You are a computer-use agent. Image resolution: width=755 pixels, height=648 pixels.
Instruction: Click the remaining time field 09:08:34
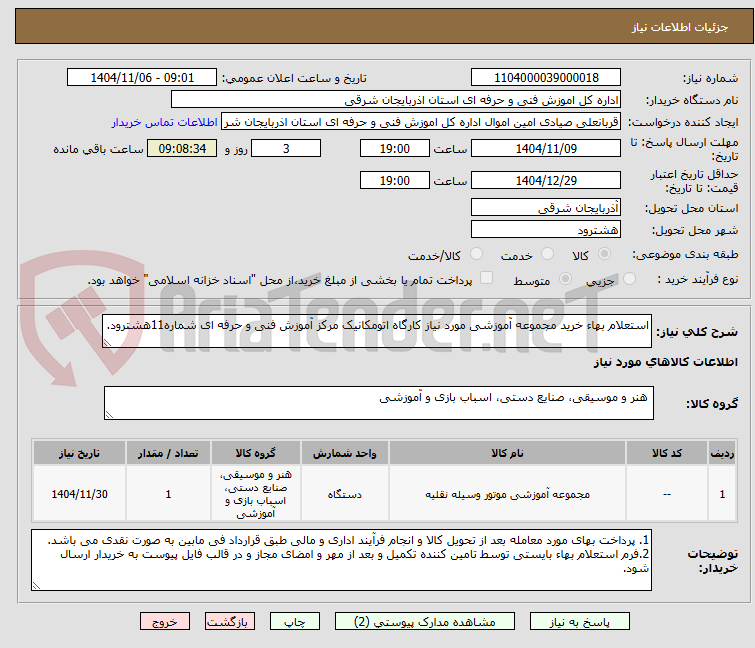pyautogui.click(x=182, y=148)
